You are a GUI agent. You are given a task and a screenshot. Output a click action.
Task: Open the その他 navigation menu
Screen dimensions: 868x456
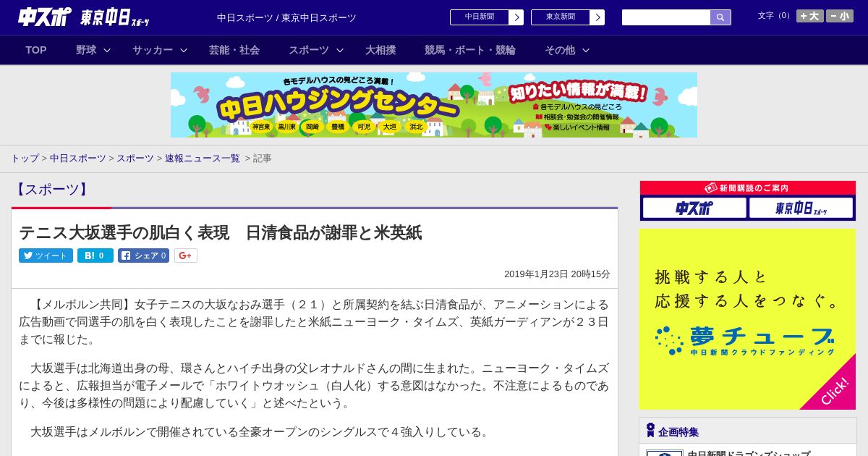tap(560, 50)
